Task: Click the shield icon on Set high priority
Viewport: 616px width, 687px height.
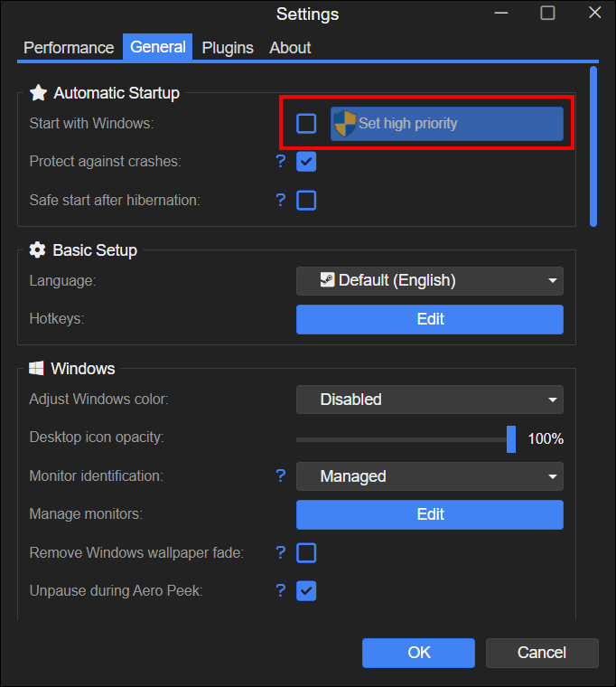Action: [344, 124]
